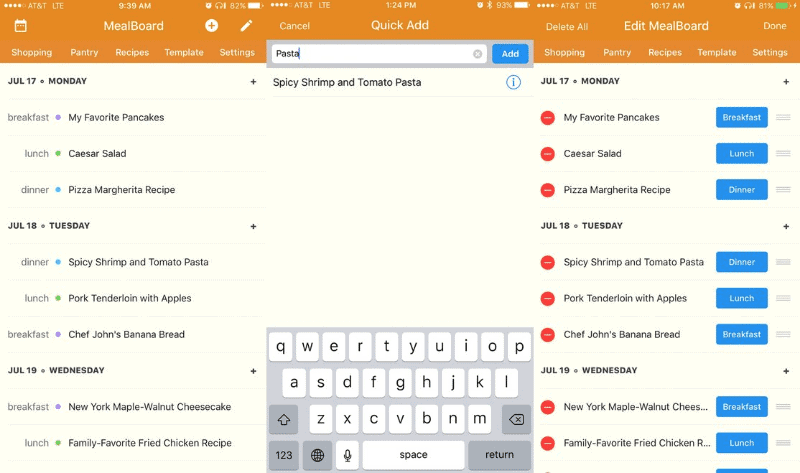
Task: Tap reorder handle for Caesar Salad
Action: [783, 153]
